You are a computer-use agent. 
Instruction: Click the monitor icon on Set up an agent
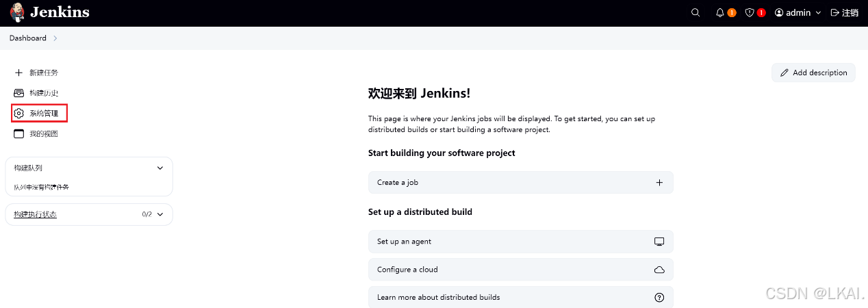(659, 242)
